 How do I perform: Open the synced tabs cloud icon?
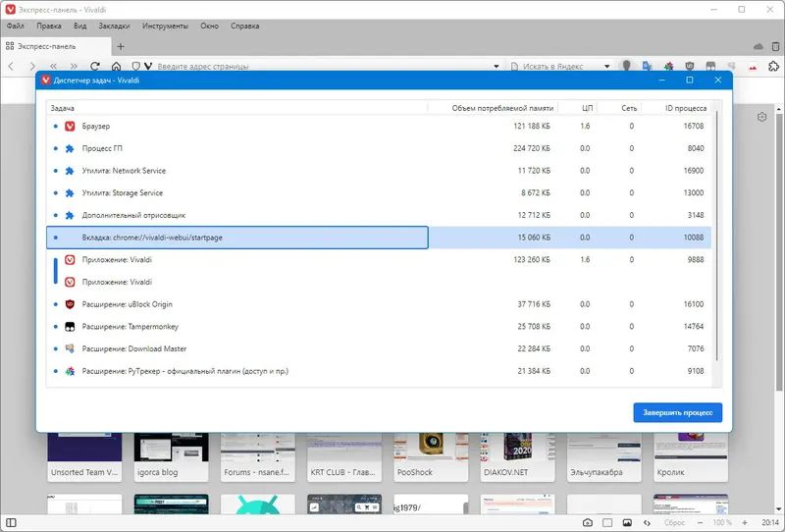(758, 46)
